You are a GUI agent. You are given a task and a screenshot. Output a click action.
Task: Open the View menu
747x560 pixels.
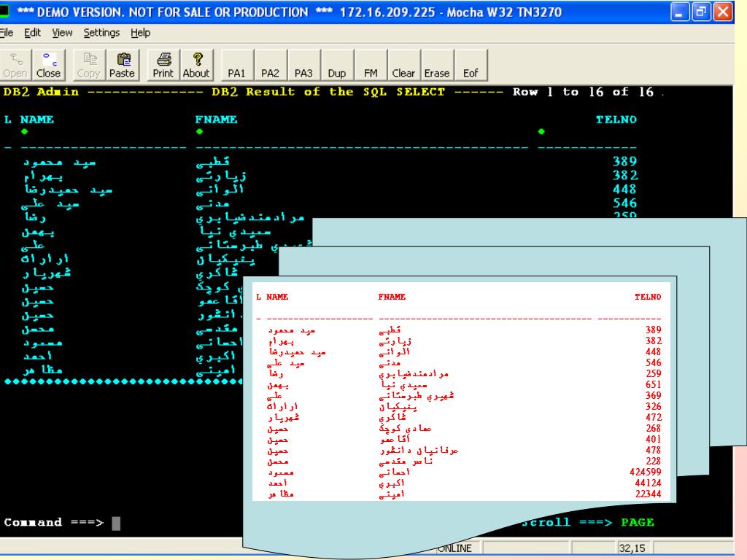pos(63,32)
